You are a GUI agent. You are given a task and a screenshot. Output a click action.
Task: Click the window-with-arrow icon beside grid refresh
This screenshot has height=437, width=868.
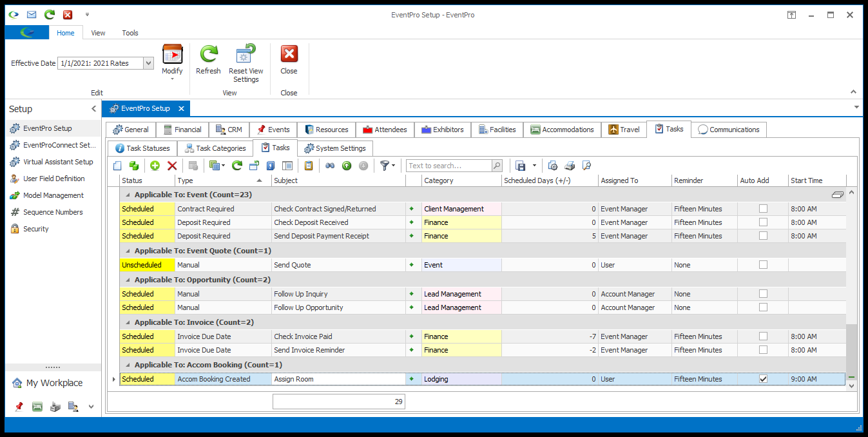pyautogui.click(x=254, y=166)
